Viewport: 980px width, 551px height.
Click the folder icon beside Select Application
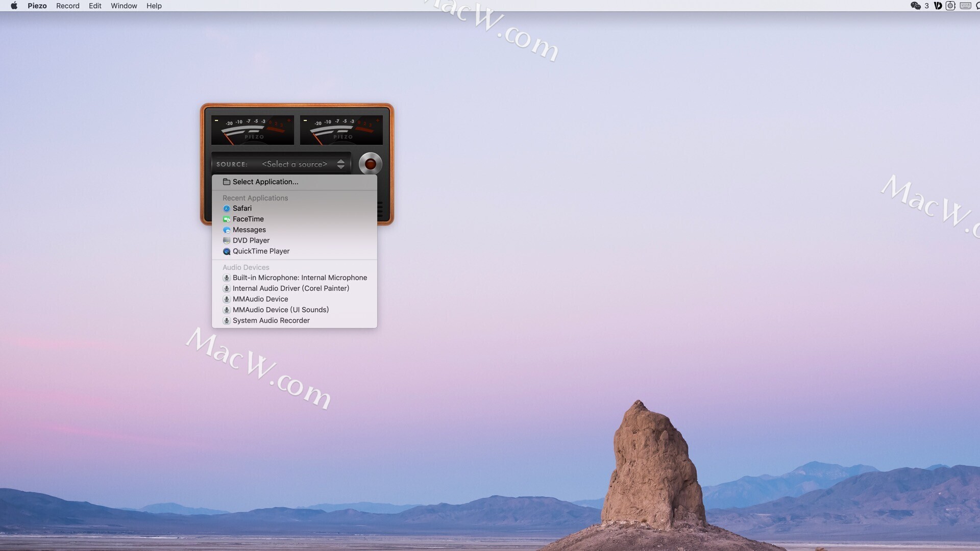[x=227, y=182]
